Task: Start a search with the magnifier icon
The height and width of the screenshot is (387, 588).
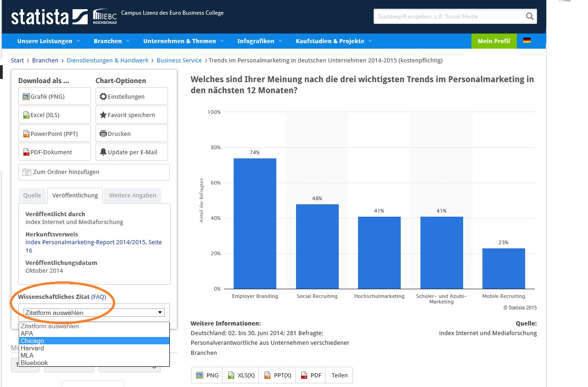Action: point(530,16)
